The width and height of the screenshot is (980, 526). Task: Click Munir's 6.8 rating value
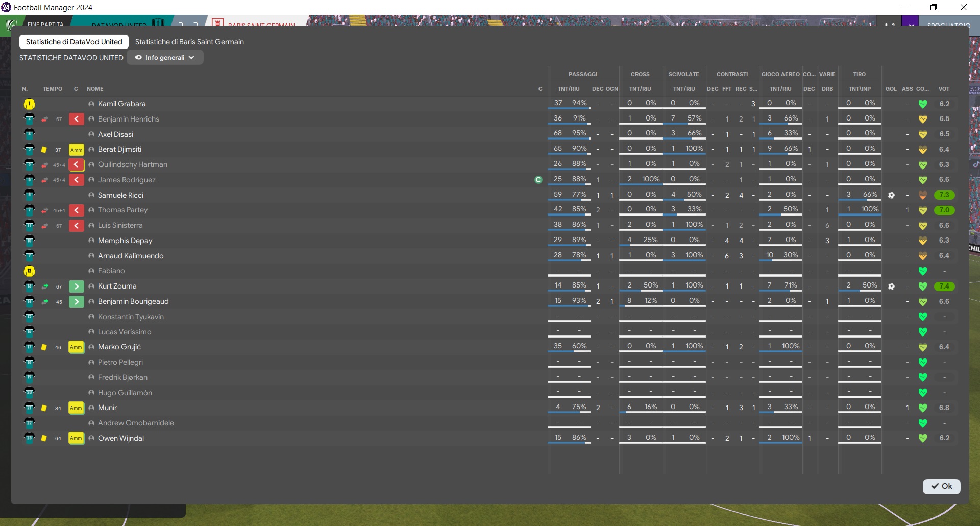(x=944, y=408)
